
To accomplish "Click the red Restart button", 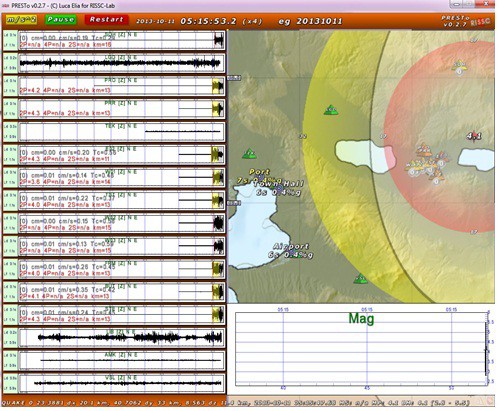I will (106, 19).
